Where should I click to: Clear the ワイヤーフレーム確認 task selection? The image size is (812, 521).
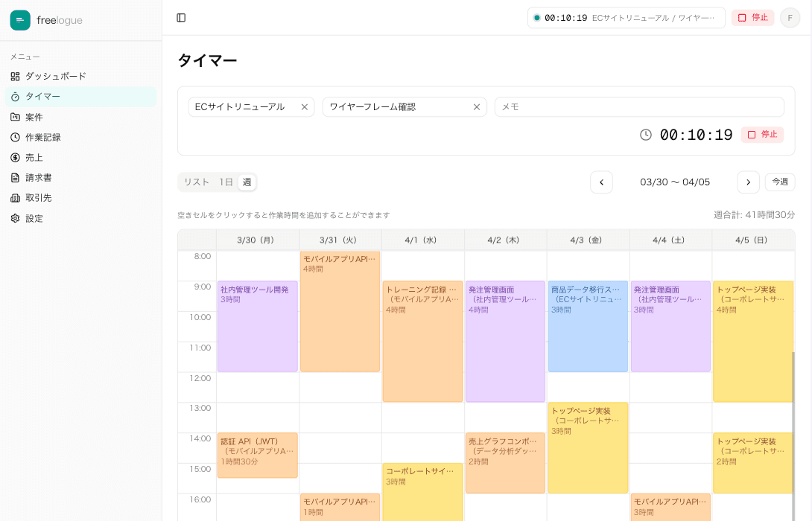(476, 107)
